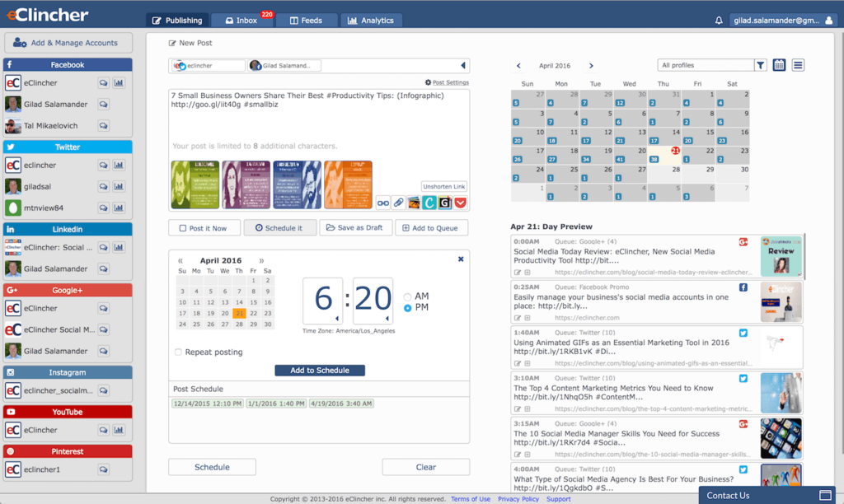844x504 pixels.
Task: Open the hour selector dropdown arrow
Action: 336,319
